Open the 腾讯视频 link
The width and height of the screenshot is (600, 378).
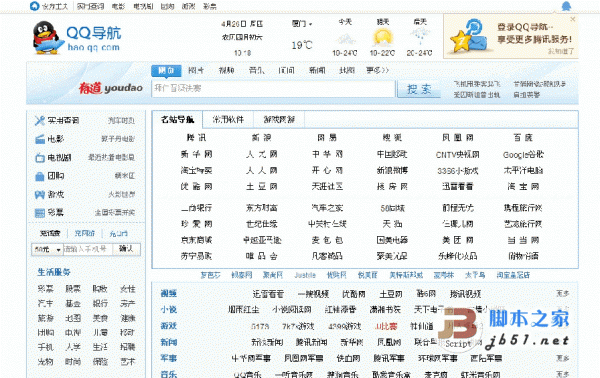pos(465,294)
